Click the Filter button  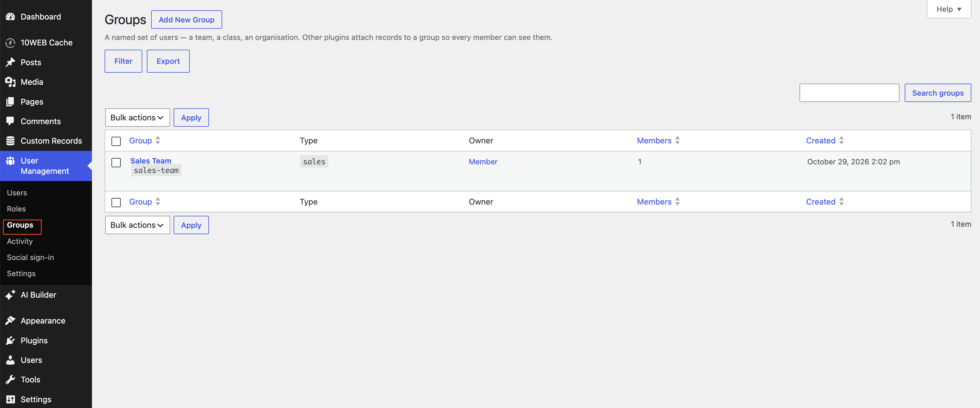tap(123, 61)
